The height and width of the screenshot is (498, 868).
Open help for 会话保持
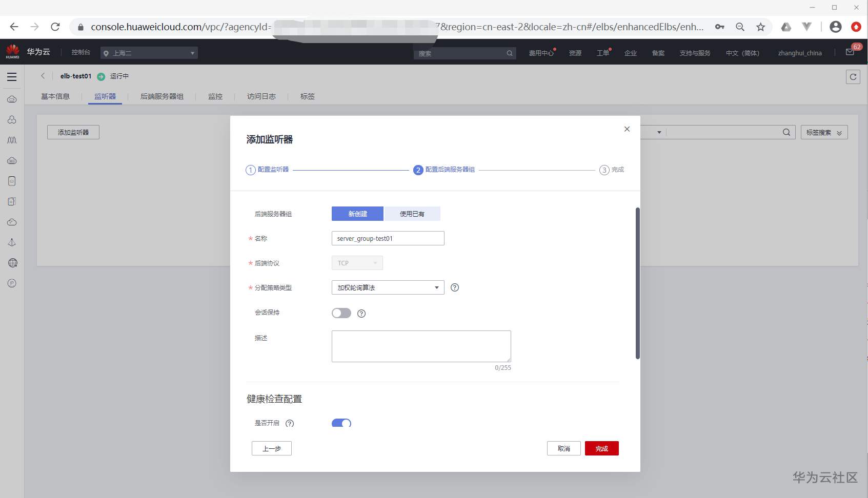coord(361,314)
